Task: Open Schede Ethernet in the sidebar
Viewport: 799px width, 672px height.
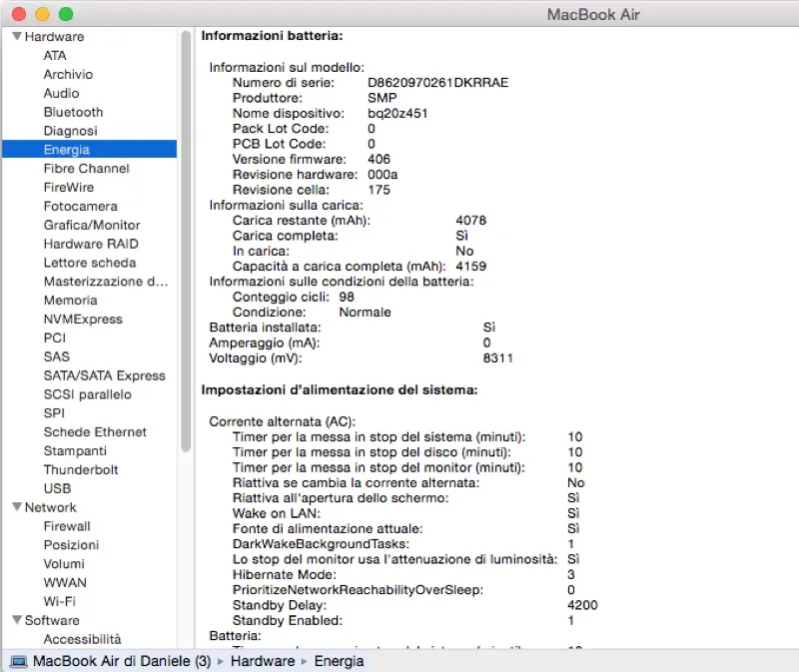Action: 95,432
